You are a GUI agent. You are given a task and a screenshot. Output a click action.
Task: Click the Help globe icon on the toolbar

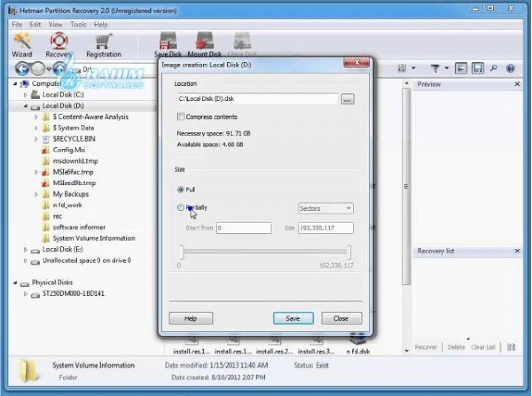click(x=510, y=68)
